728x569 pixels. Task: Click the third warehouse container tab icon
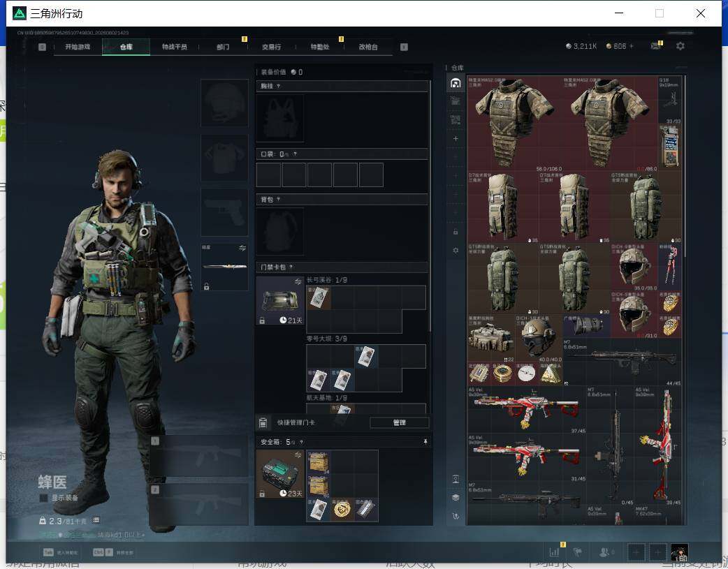point(456,120)
